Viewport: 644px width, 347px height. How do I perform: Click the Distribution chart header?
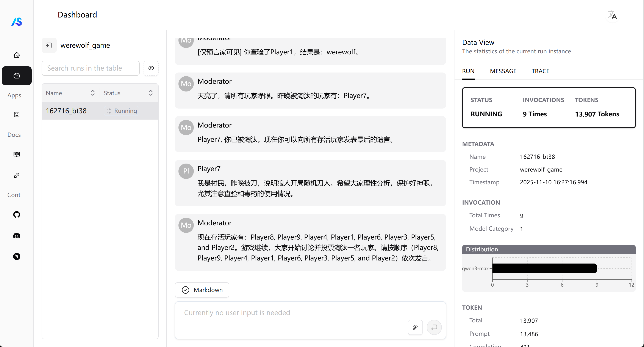coord(549,249)
